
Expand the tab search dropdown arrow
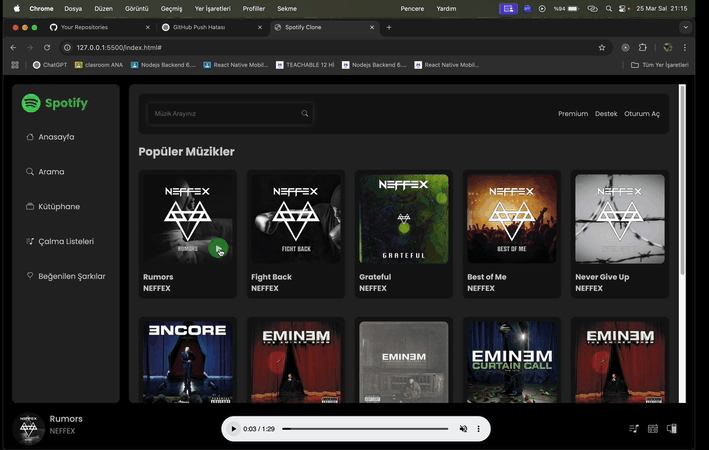click(685, 27)
